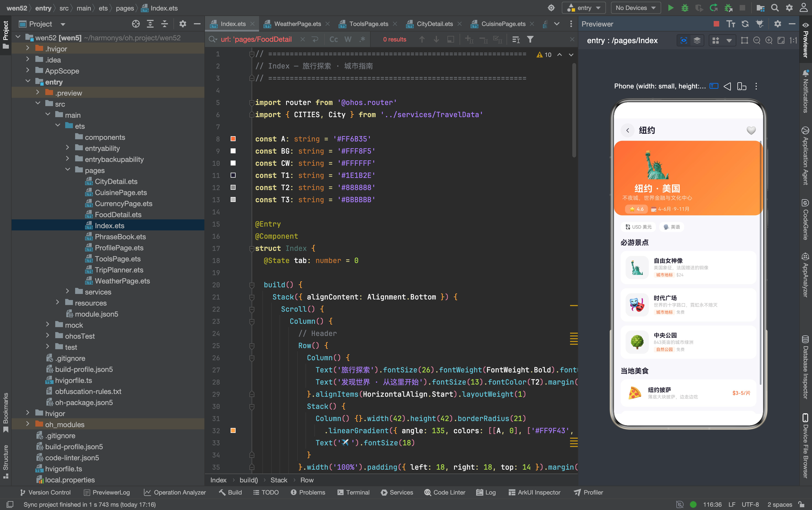Screen dimensions: 812x510
Task: Open the No Devices dropdown
Action: pos(635,8)
